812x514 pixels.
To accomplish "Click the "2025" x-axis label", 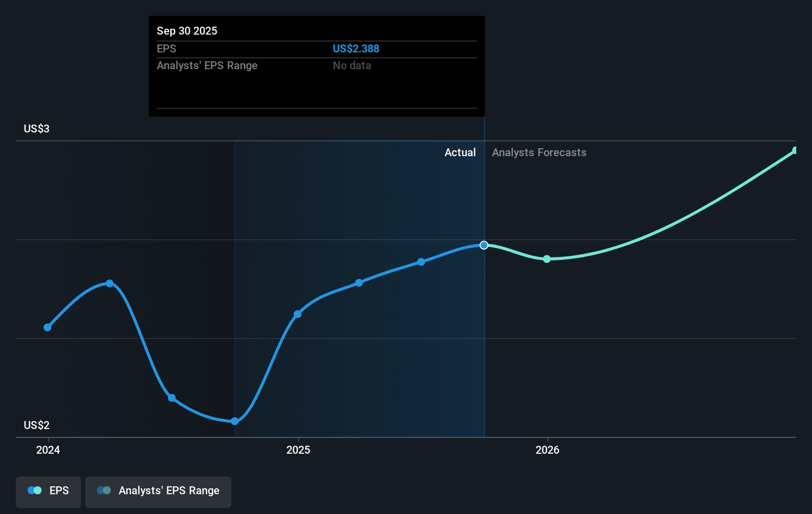I will [x=298, y=450].
